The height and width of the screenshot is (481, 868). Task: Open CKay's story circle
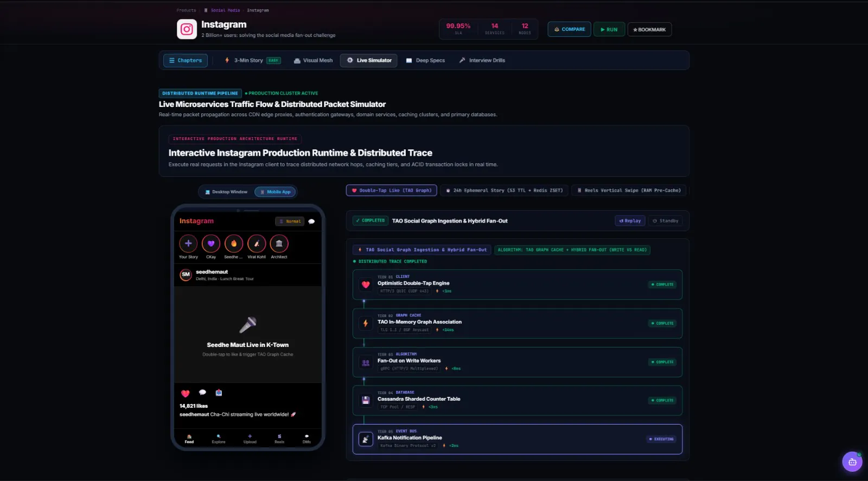click(x=211, y=244)
